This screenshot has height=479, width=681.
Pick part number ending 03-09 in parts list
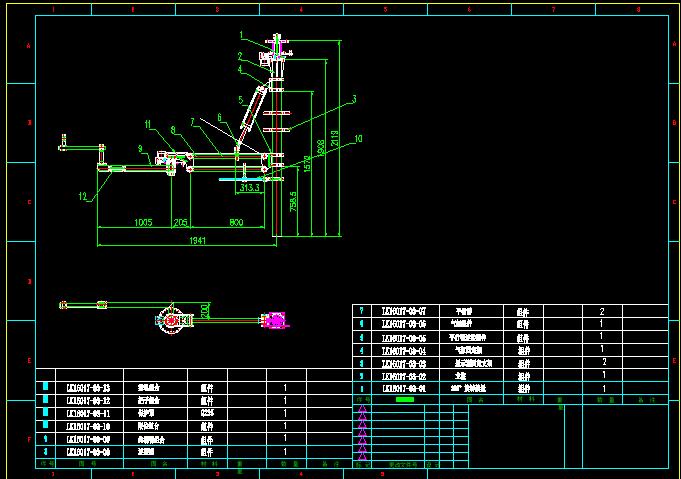point(88,439)
